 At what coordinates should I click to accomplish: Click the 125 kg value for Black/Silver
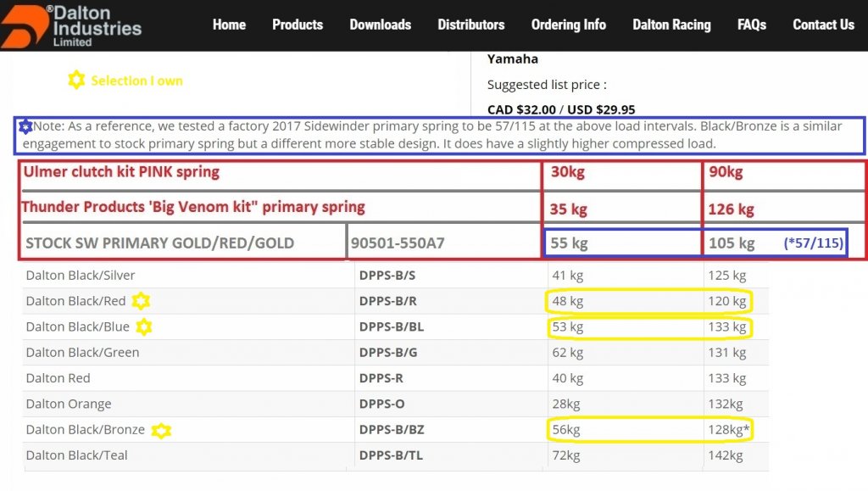coord(726,276)
